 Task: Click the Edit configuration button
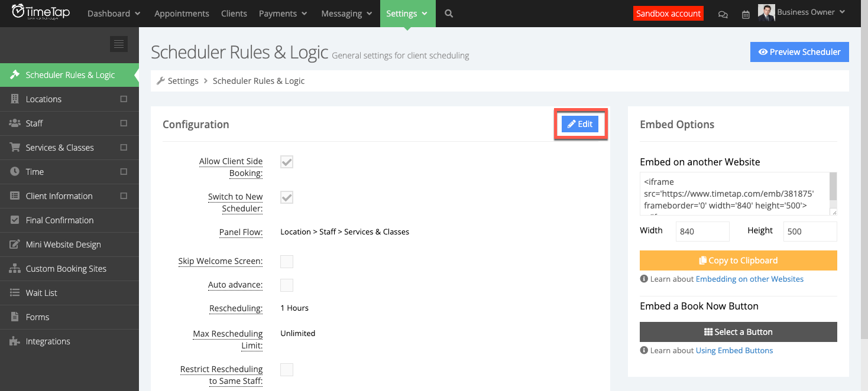tap(580, 124)
